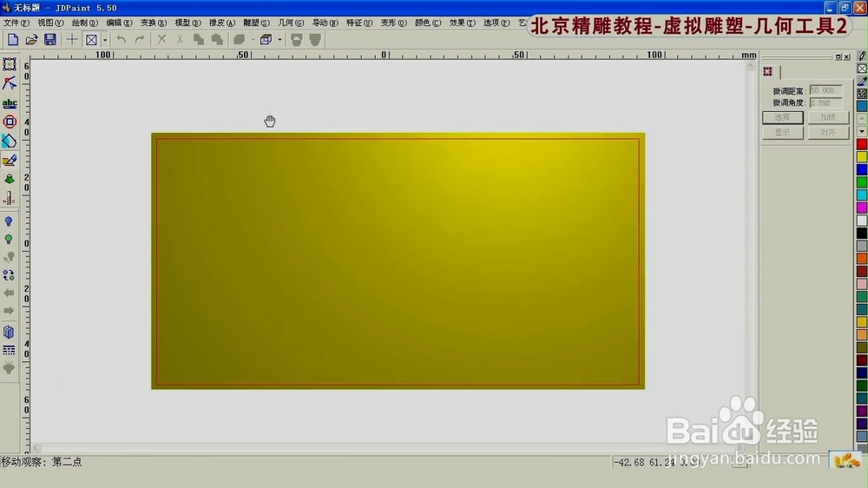Click the green light bulb icon

coord(9,240)
